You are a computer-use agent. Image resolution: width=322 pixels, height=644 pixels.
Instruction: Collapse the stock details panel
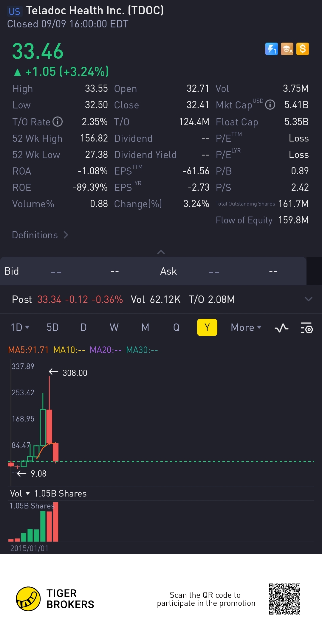click(x=161, y=252)
